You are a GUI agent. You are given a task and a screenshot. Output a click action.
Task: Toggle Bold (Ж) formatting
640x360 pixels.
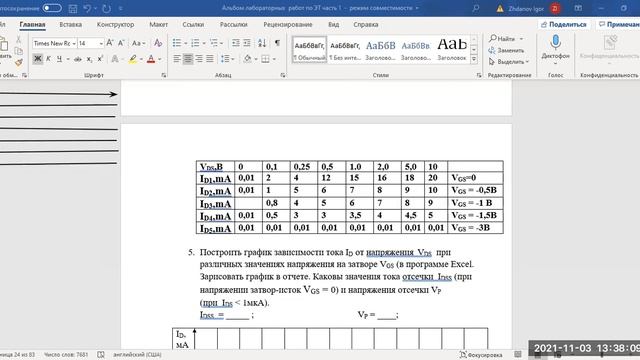(x=38, y=59)
